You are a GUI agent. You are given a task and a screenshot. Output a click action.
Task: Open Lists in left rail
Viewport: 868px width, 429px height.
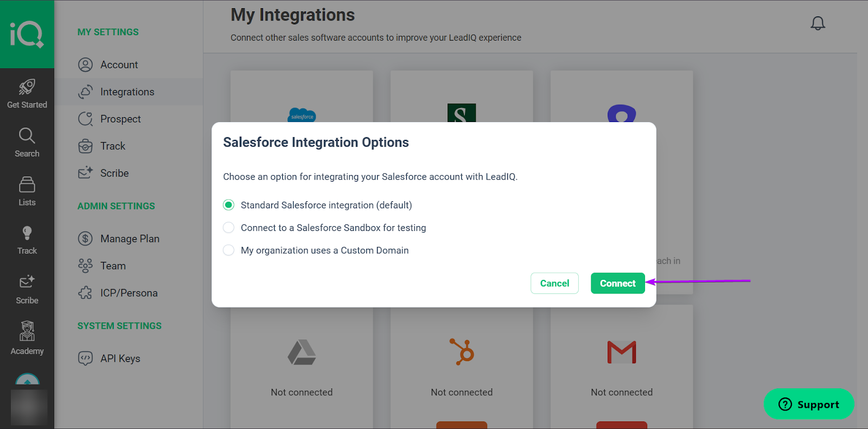point(27,191)
